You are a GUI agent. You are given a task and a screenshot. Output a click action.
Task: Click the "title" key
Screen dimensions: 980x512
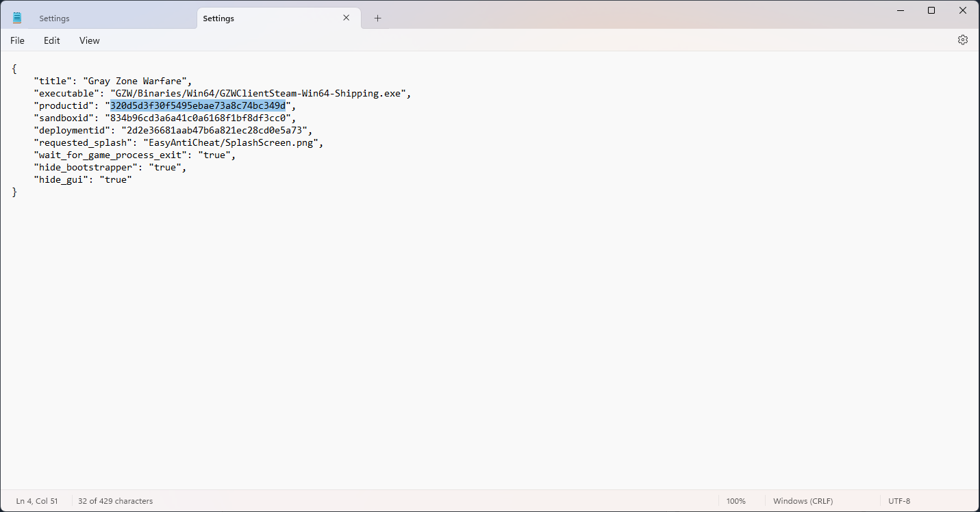(x=53, y=81)
